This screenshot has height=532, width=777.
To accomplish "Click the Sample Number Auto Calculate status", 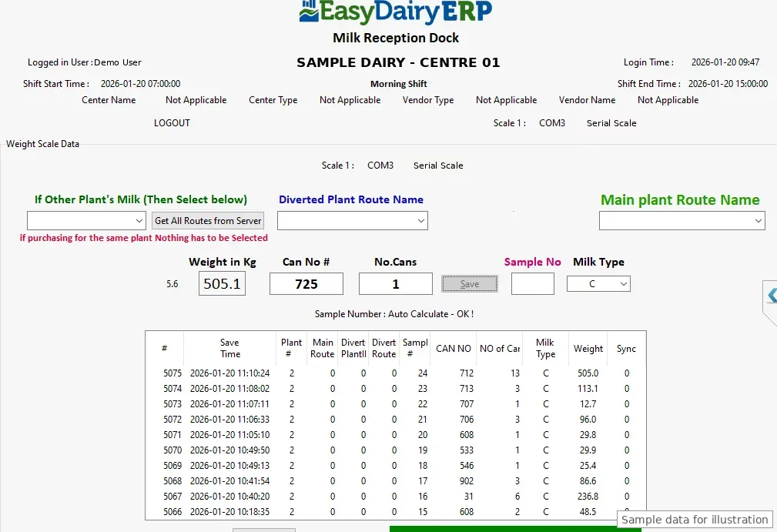I will click(394, 314).
